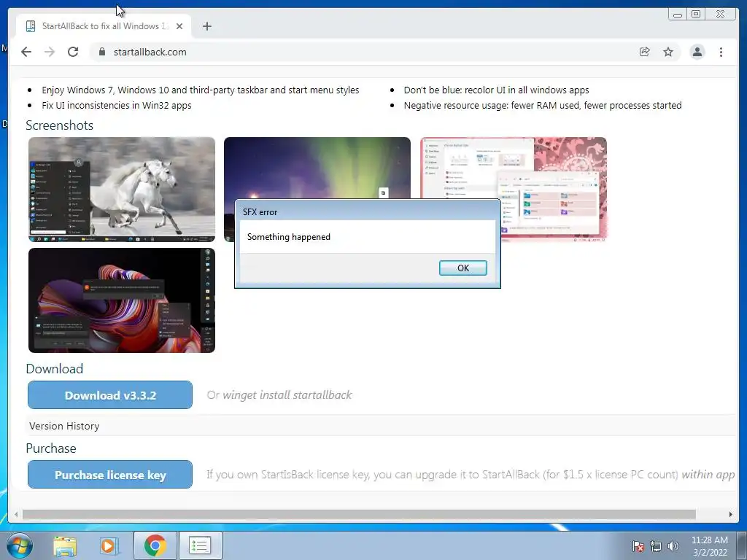Click the 'Fix UI inconsistencies in Win32 apps' text
Image resolution: width=747 pixels, height=560 pixels.
[x=117, y=105]
